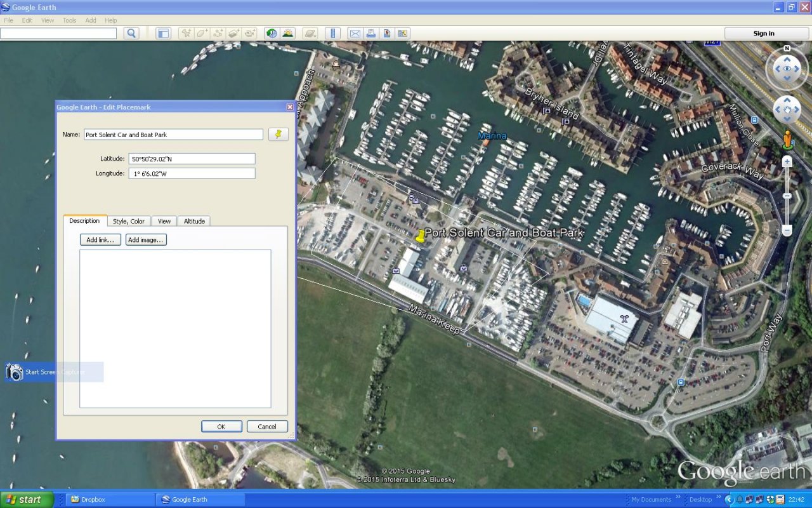Image resolution: width=812 pixels, height=508 pixels.
Task: Select the Add Path toolbar icon
Action: pos(218,34)
